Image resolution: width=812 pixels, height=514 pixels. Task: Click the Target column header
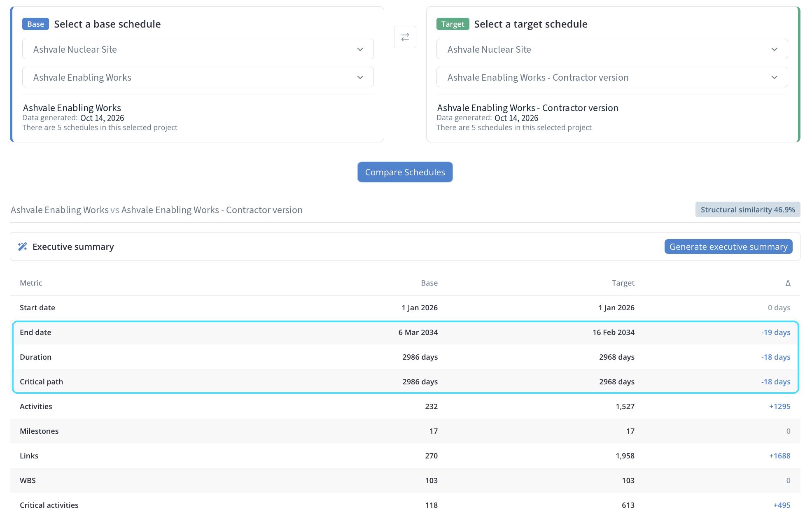[623, 283]
